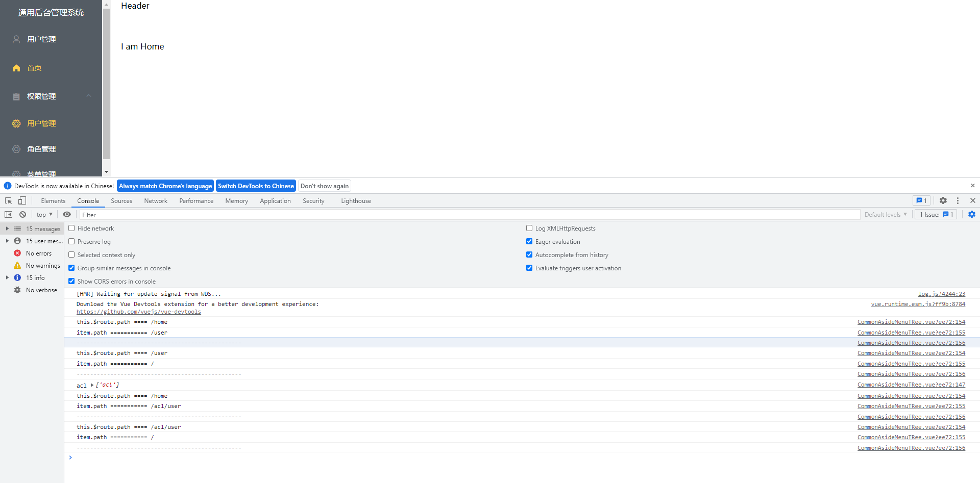This screenshot has height=483, width=980.
Task: Disable Eager evaluation checkbox
Action: coord(529,241)
